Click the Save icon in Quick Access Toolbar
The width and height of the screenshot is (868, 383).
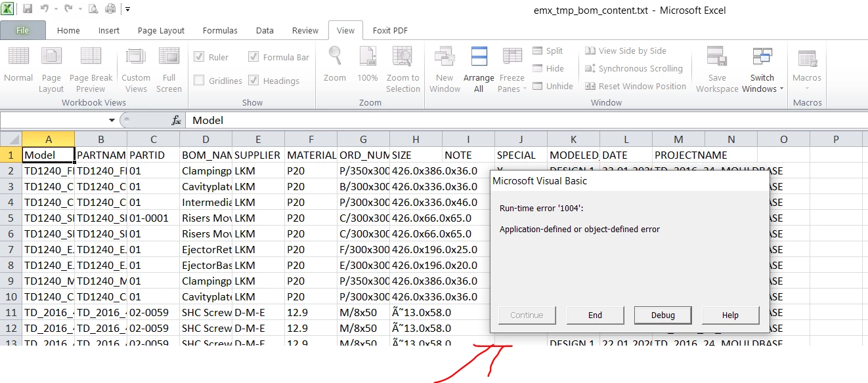pyautogui.click(x=28, y=9)
